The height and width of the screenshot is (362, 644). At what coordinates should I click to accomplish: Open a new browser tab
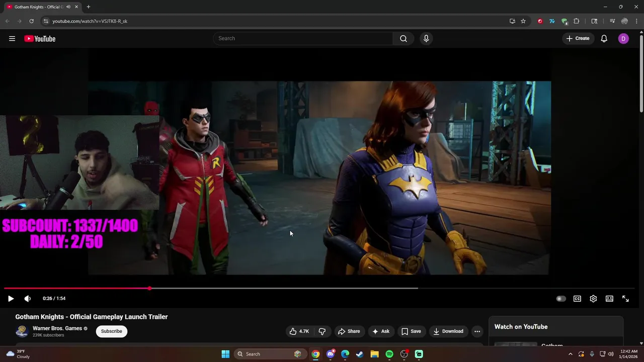[89, 7]
